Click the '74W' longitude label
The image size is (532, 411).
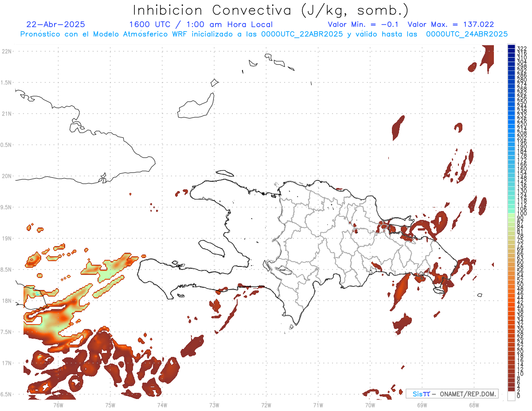tap(162, 405)
